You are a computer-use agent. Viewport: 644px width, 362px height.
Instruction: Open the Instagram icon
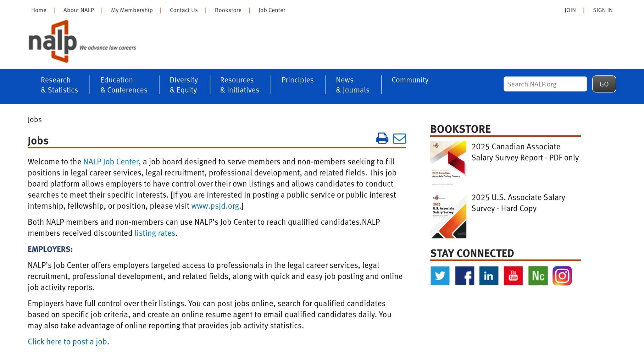[x=562, y=276]
